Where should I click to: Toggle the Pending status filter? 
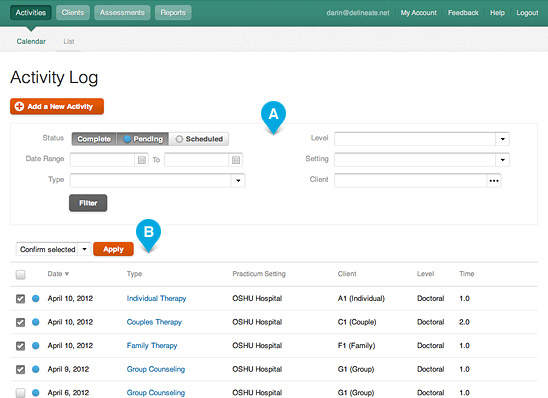click(x=143, y=139)
